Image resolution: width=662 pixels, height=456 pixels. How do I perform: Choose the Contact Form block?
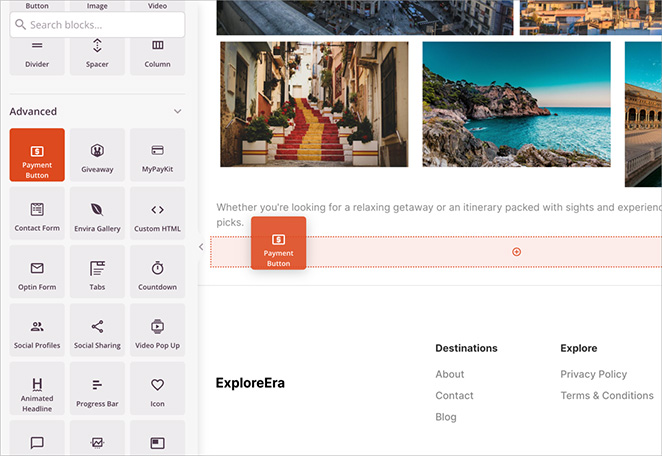point(37,214)
